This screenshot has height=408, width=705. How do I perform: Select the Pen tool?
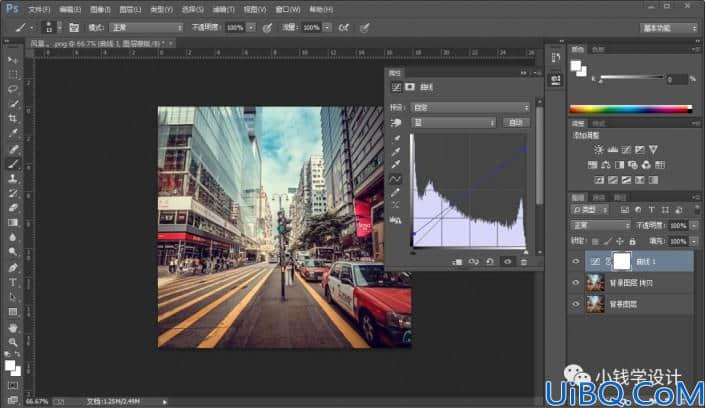tap(13, 268)
